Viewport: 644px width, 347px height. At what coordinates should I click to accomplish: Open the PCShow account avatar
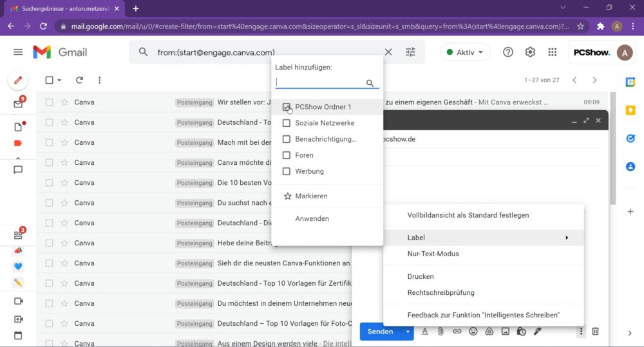[x=625, y=53]
